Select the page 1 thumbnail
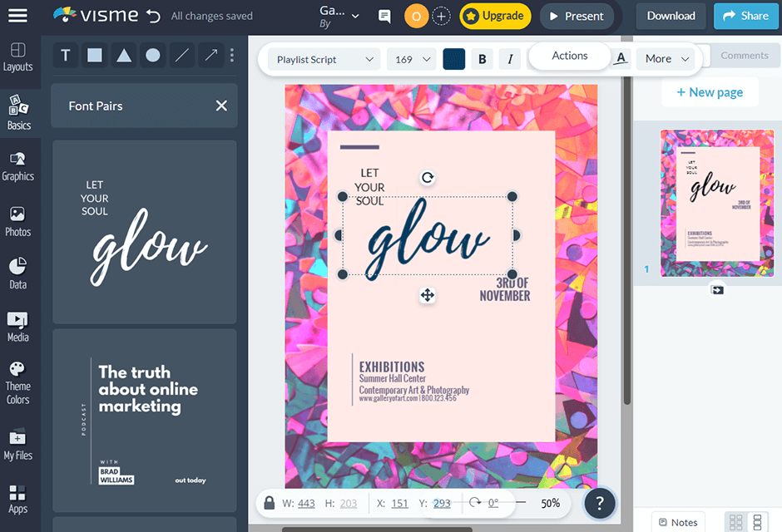782x532 pixels. click(x=717, y=203)
